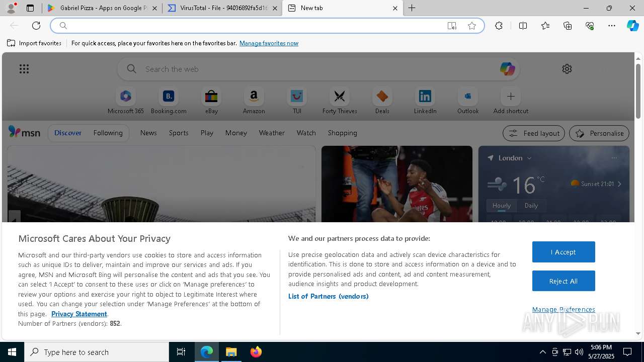Open Windows Start menu
The width and height of the screenshot is (644, 362).
coord(12,352)
